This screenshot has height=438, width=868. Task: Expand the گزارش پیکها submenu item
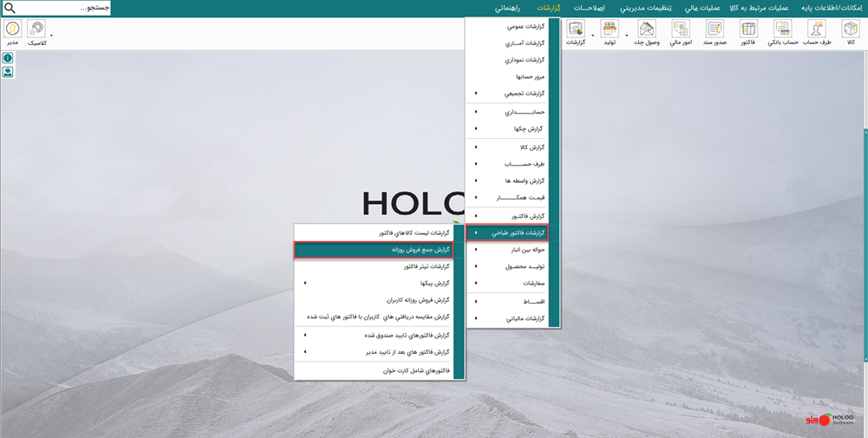click(374, 284)
